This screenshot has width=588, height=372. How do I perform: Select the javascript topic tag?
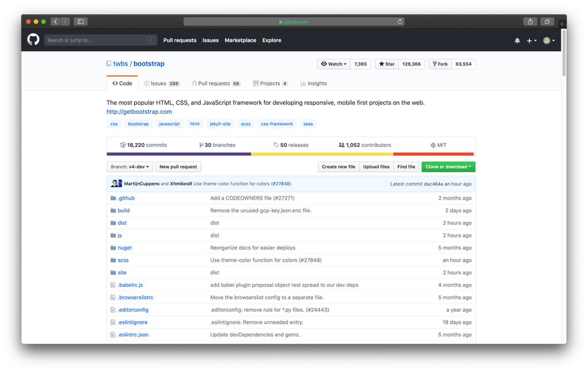click(x=169, y=124)
